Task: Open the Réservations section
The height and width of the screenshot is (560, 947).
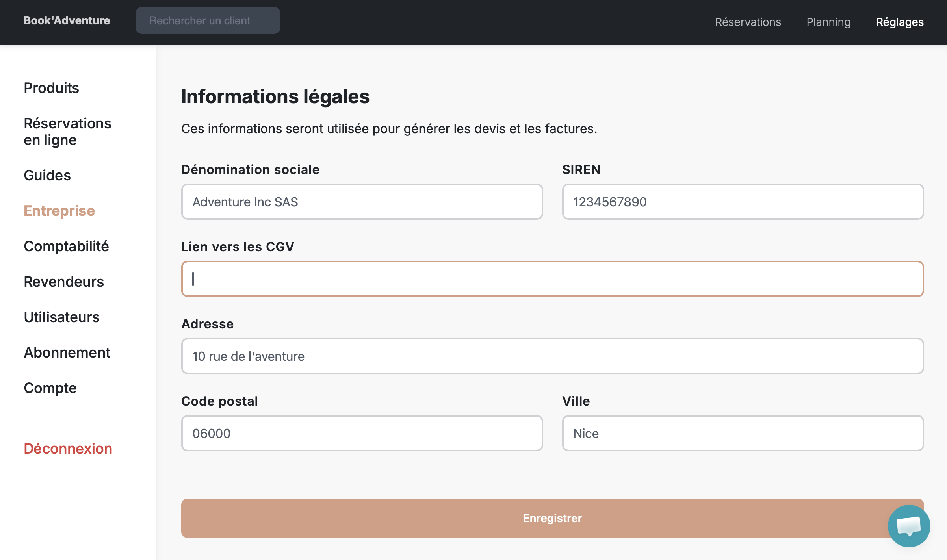Action: coord(748,22)
